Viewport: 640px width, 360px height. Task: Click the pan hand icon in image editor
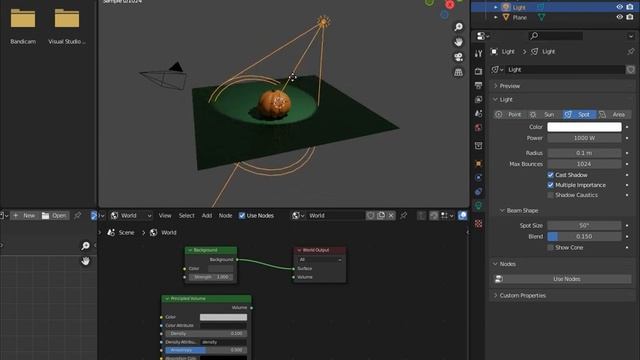click(x=85, y=261)
